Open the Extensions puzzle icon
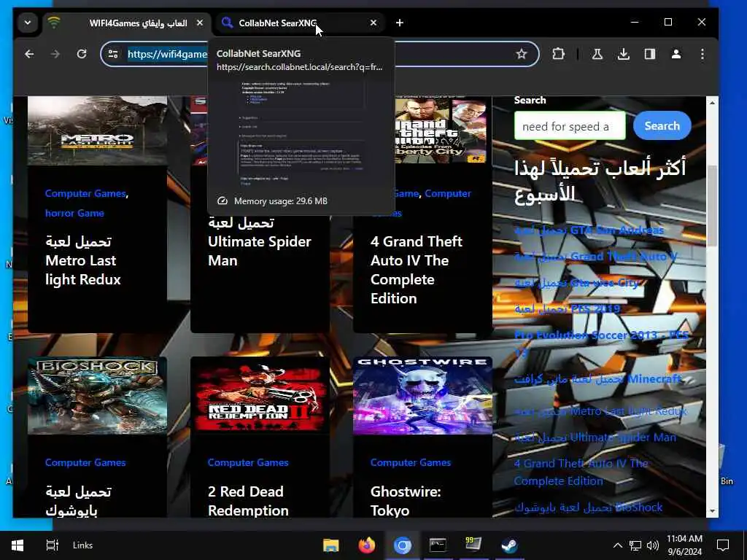Image resolution: width=747 pixels, height=560 pixels. point(558,54)
